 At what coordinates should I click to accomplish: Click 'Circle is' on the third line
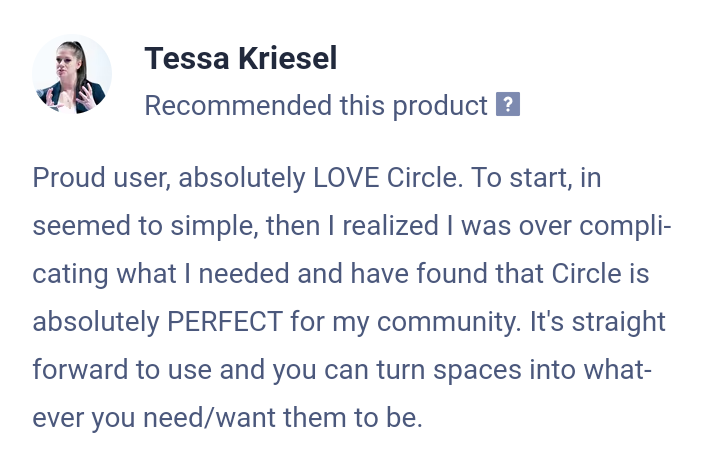point(600,273)
